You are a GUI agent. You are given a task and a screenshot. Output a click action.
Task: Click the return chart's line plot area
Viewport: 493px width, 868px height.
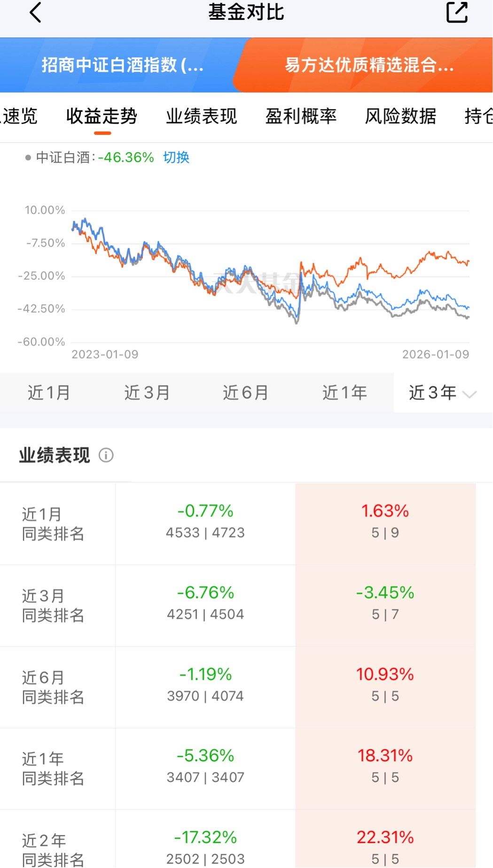coord(270,277)
